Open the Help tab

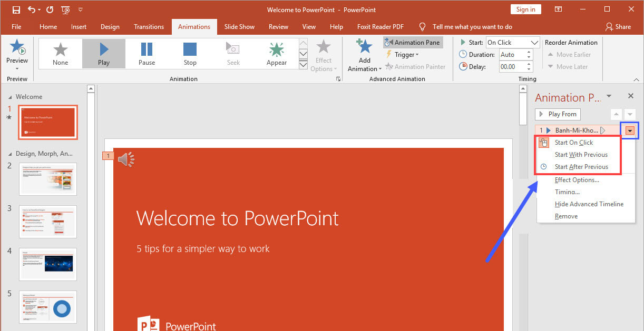pos(336,27)
